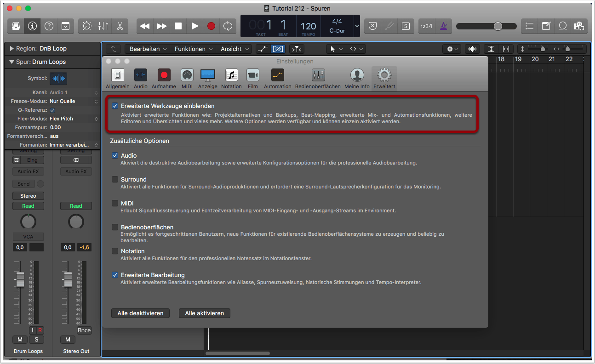Click the Alle deaktivieren button

(140, 313)
